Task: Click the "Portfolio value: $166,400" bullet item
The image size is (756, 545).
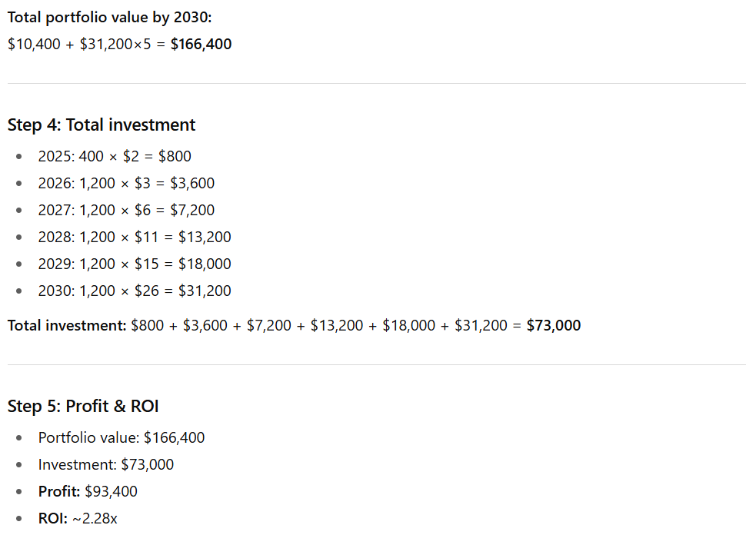Action: pos(122,437)
